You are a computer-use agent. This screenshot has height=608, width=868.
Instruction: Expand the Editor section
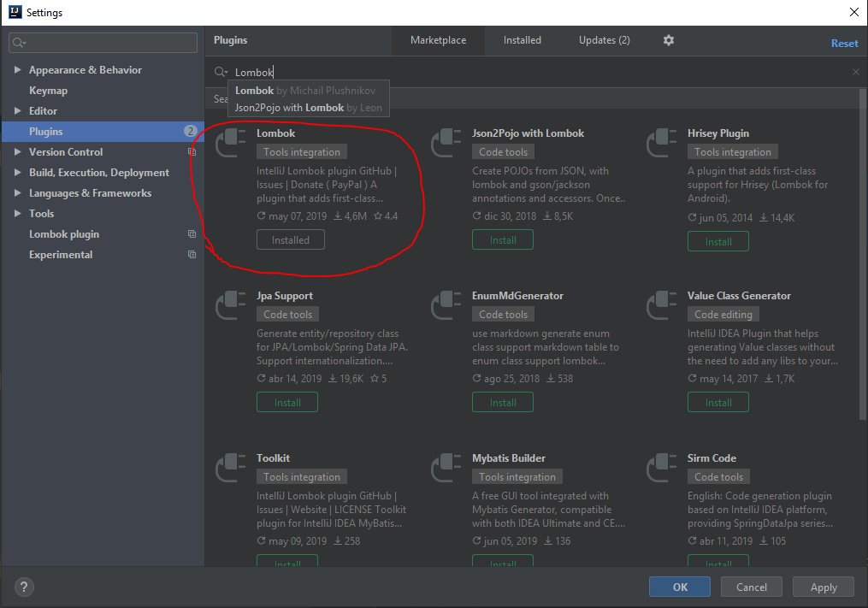pyautogui.click(x=18, y=111)
